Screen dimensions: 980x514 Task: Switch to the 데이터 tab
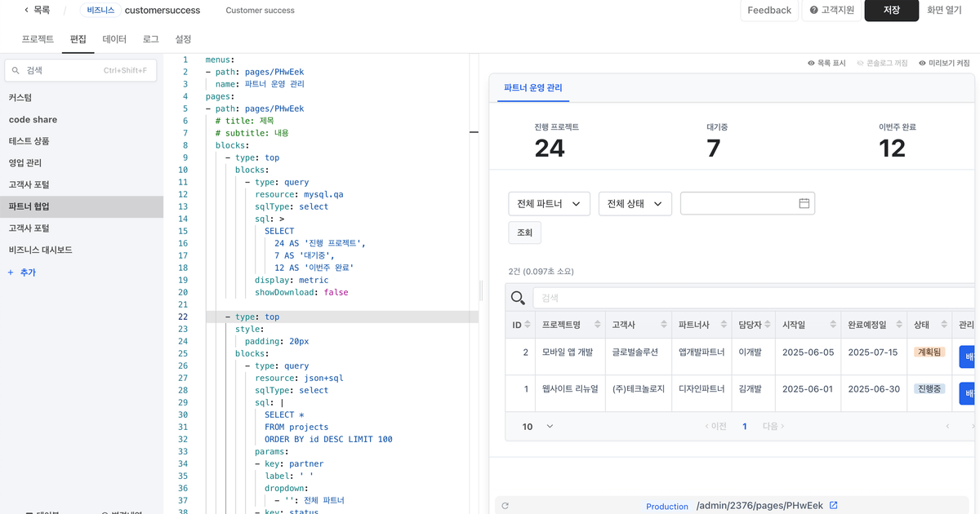114,39
